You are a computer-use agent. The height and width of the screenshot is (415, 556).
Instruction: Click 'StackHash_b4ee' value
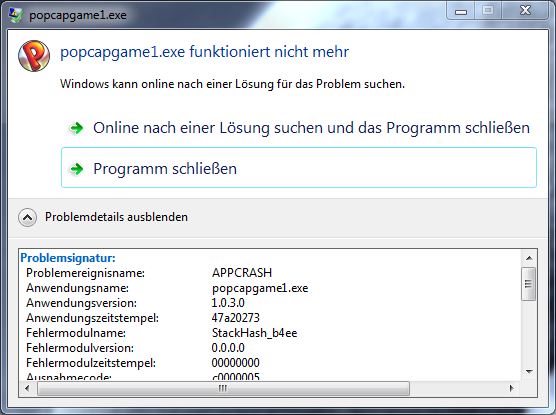(x=254, y=333)
